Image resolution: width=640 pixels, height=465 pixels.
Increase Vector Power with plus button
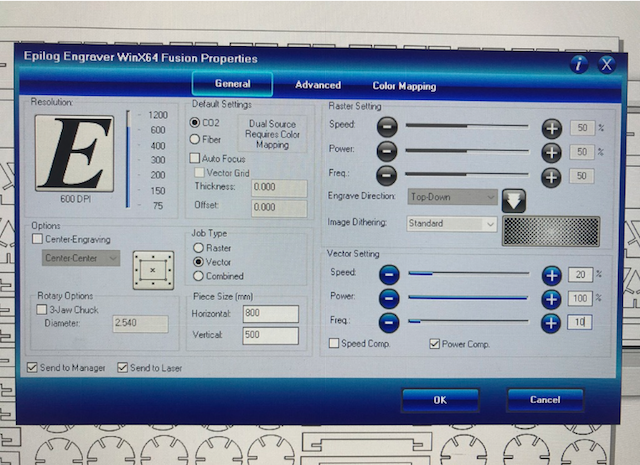tap(551, 299)
